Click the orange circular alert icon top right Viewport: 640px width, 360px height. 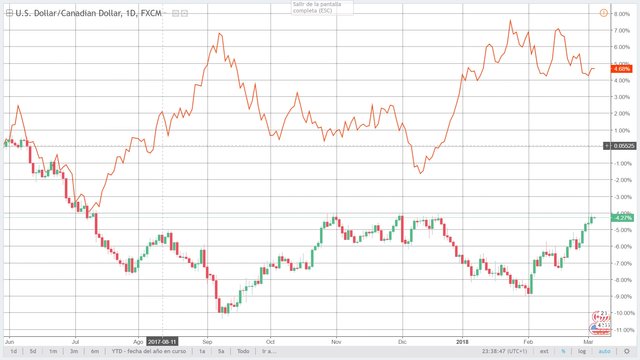click(603, 13)
